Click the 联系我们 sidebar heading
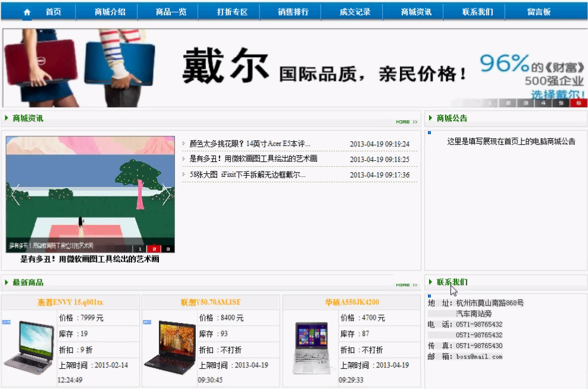588x389 pixels. point(452,282)
